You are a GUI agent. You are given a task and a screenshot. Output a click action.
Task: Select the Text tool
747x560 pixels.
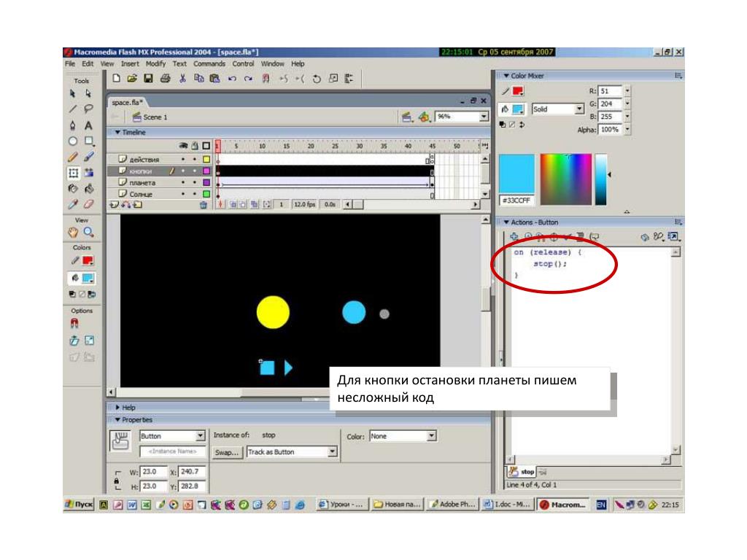pyautogui.click(x=88, y=125)
